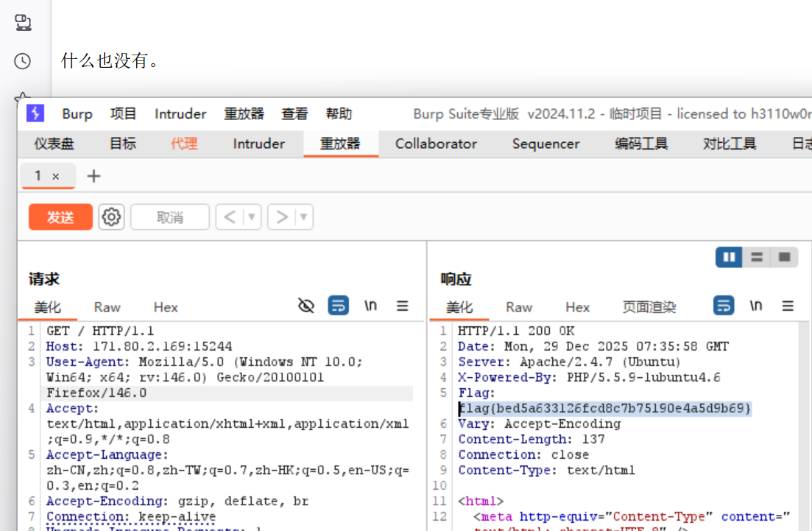Switch to 代理 tab
The image size is (812, 531).
point(184,144)
